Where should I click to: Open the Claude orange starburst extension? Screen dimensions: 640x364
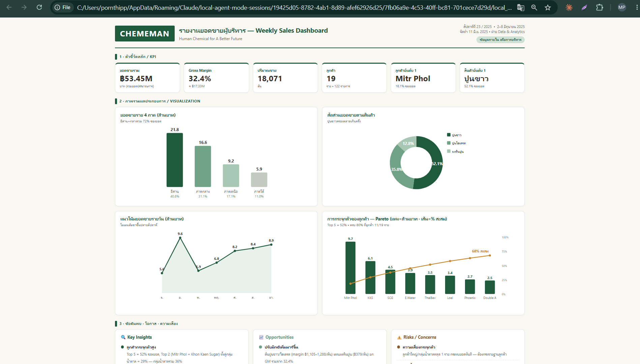[569, 7]
